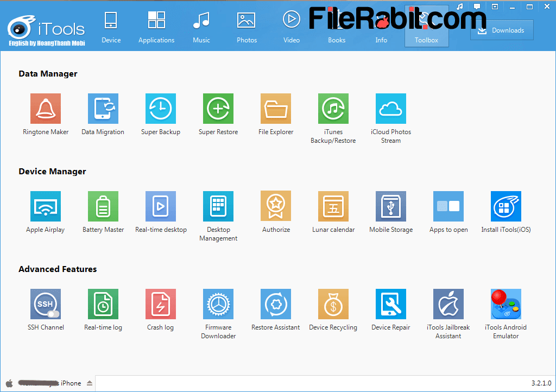556x392 pixels.
Task: View the Real-time log
Action: [103, 304]
